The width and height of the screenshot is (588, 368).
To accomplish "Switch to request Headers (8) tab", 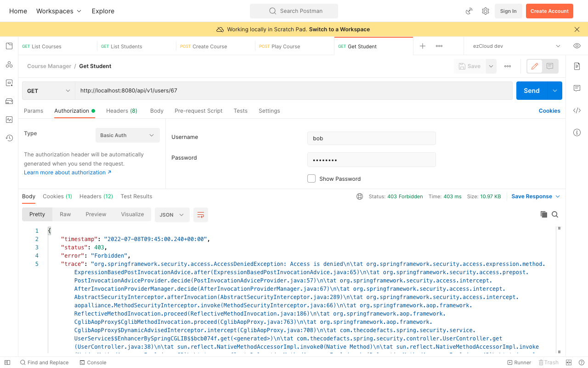I will 122,111.
